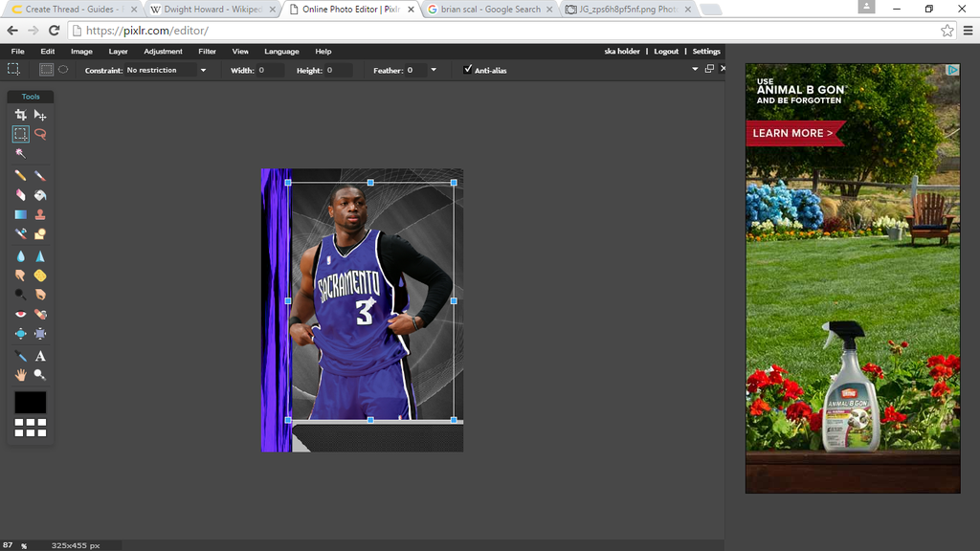Select the Color Replace tool
This screenshot has height=551, width=980.
click(x=21, y=233)
